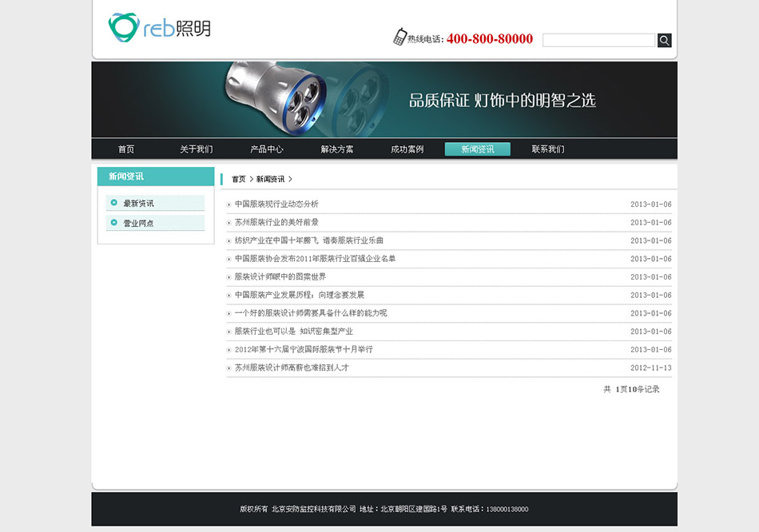Open article 服装行业也可以是 知识密集型产业

tap(294, 332)
